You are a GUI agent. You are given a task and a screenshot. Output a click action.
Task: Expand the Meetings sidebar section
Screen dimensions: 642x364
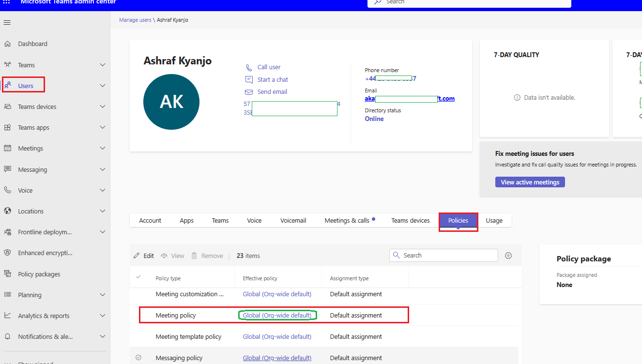click(x=102, y=148)
